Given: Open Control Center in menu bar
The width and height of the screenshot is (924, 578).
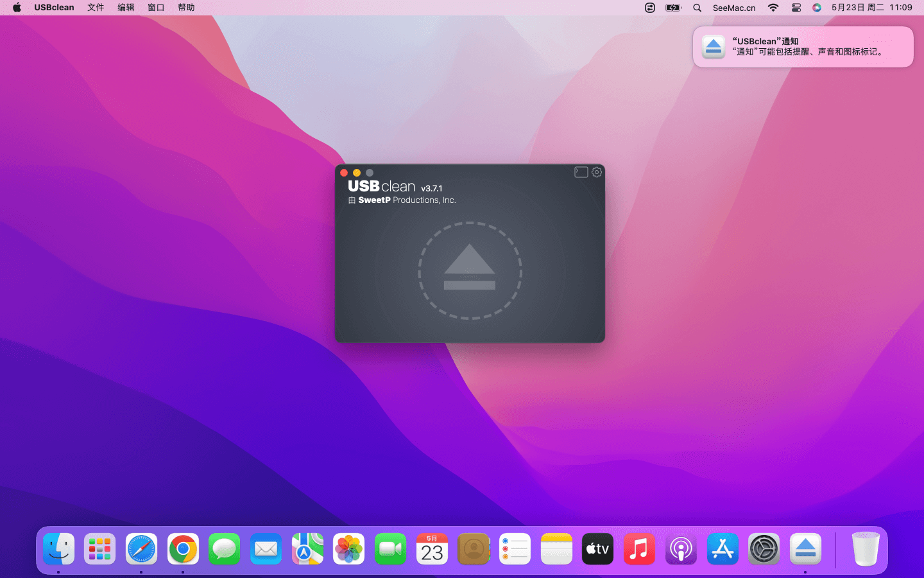Looking at the screenshot, I should [796, 8].
